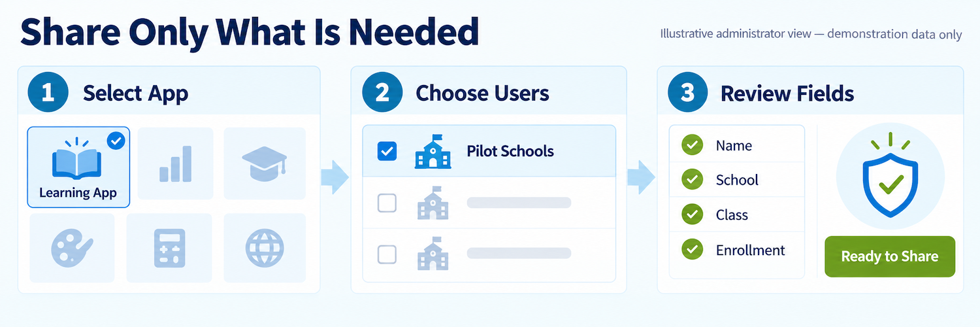
Task: Click the arrow after Select App
Action: click(x=335, y=177)
